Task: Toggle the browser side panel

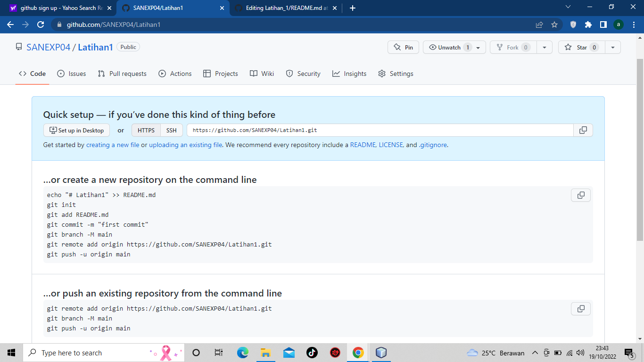Action: point(603,25)
